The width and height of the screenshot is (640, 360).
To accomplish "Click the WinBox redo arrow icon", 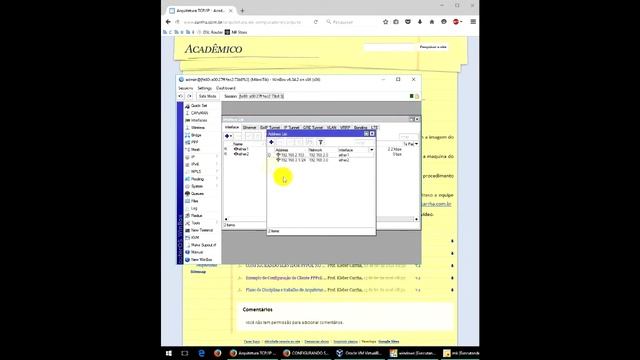I will tap(189, 96).
